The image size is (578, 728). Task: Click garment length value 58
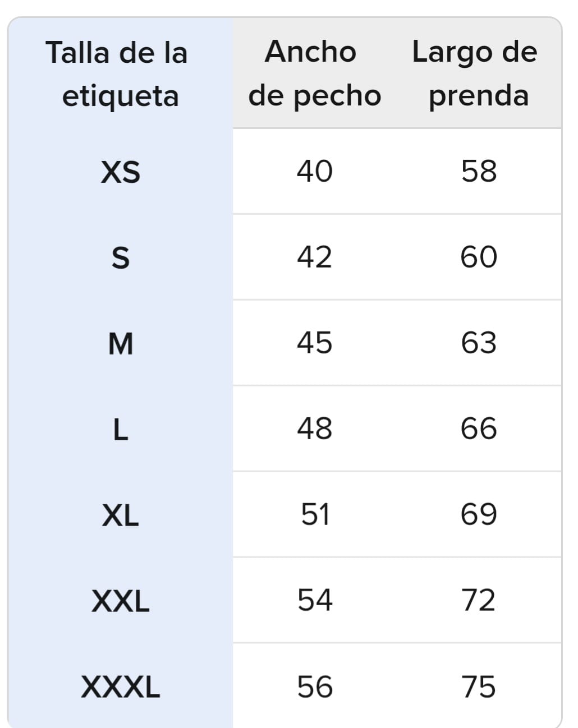click(x=479, y=171)
